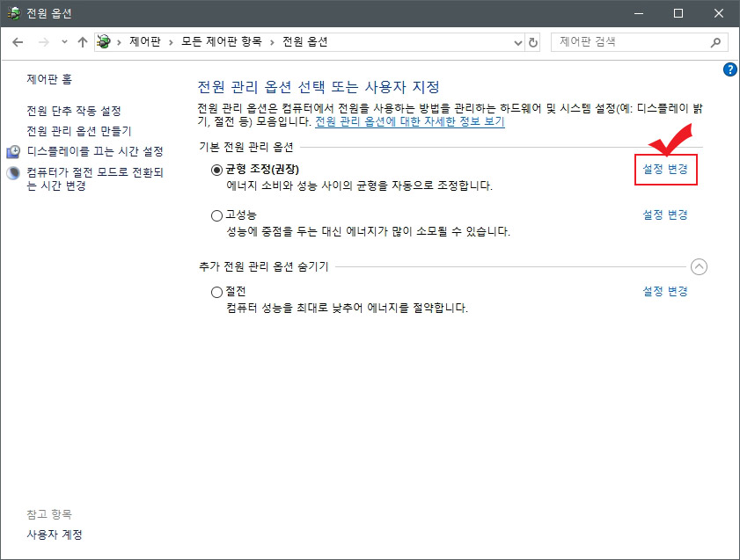Click 설정 변경 for 절전 plan
The image size is (740, 560).
665,291
